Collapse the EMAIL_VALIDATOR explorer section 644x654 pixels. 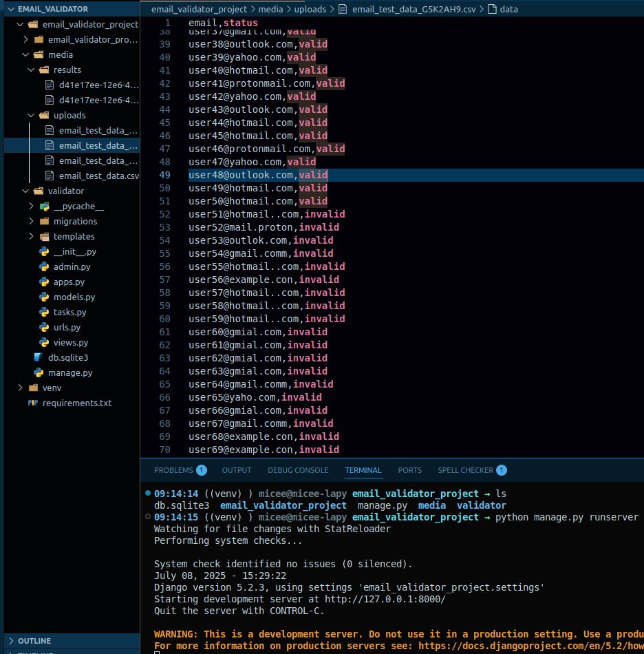click(11, 9)
